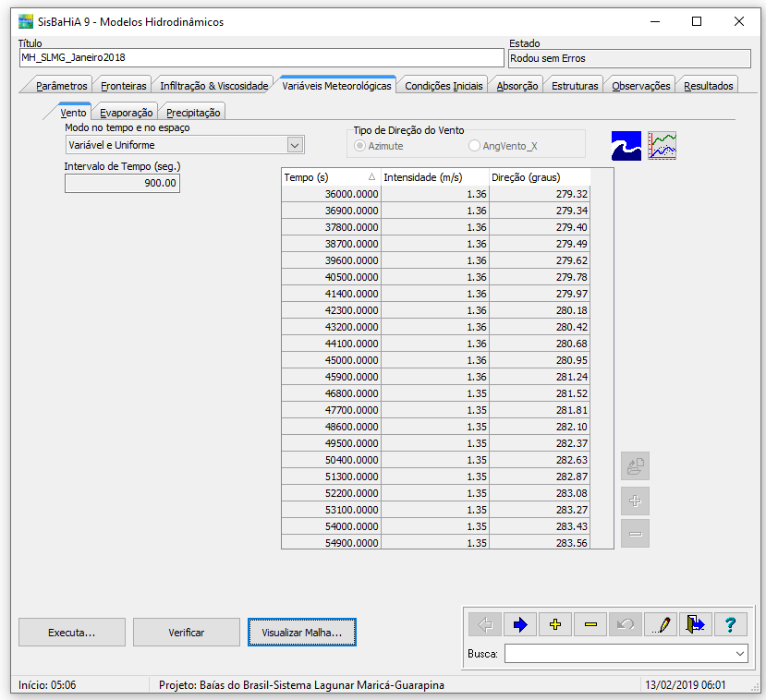Click the undo curved arrow icon

[626, 624]
